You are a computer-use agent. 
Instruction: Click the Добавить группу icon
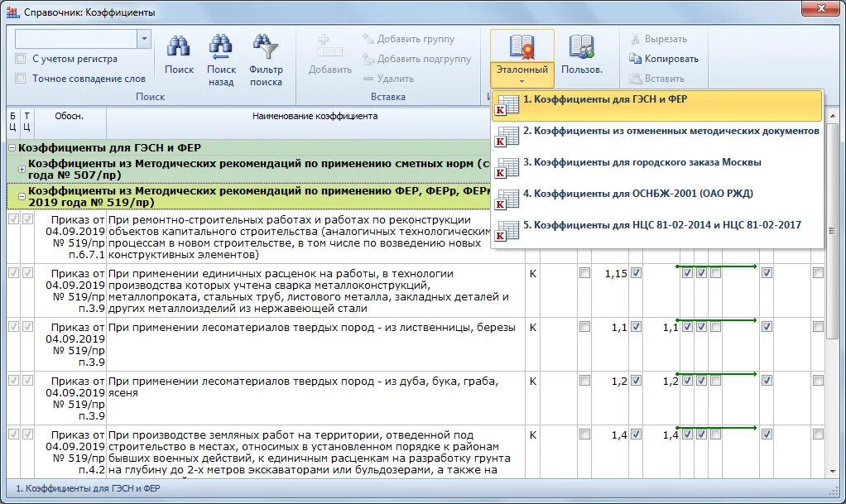(x=368, y=39)
